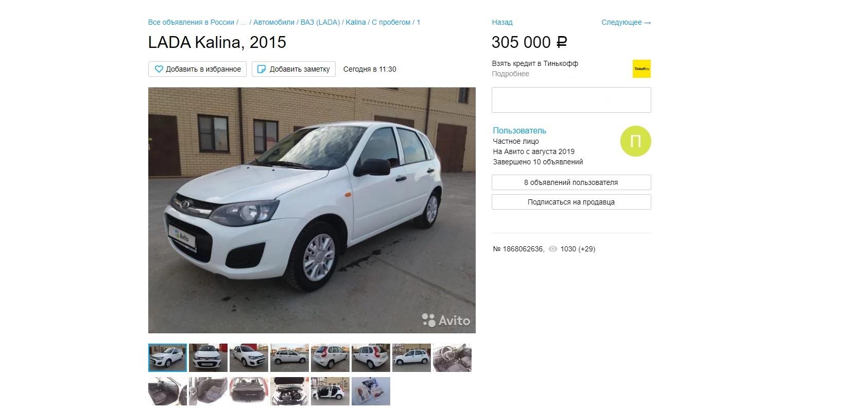Image resolution: width=868 pixels, height=408 pixels.
Task: Open ВАЗ (LADA) breadcrumb link
Action: [320, 22]
